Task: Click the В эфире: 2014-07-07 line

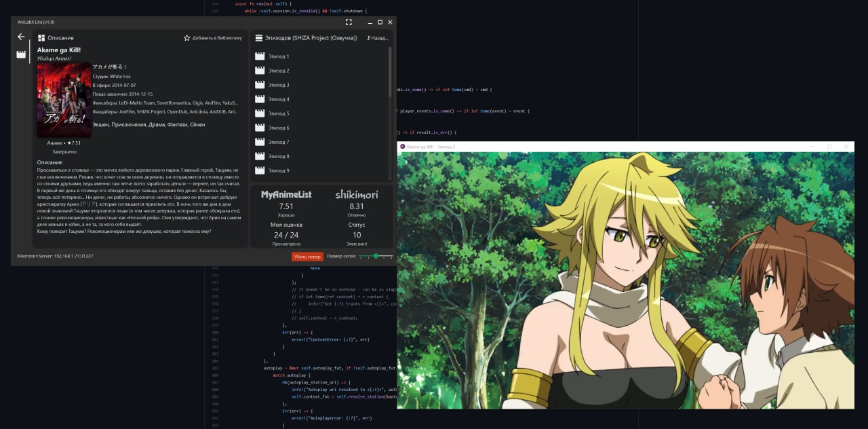Action: pyautogui.click(x=115, y=86)
